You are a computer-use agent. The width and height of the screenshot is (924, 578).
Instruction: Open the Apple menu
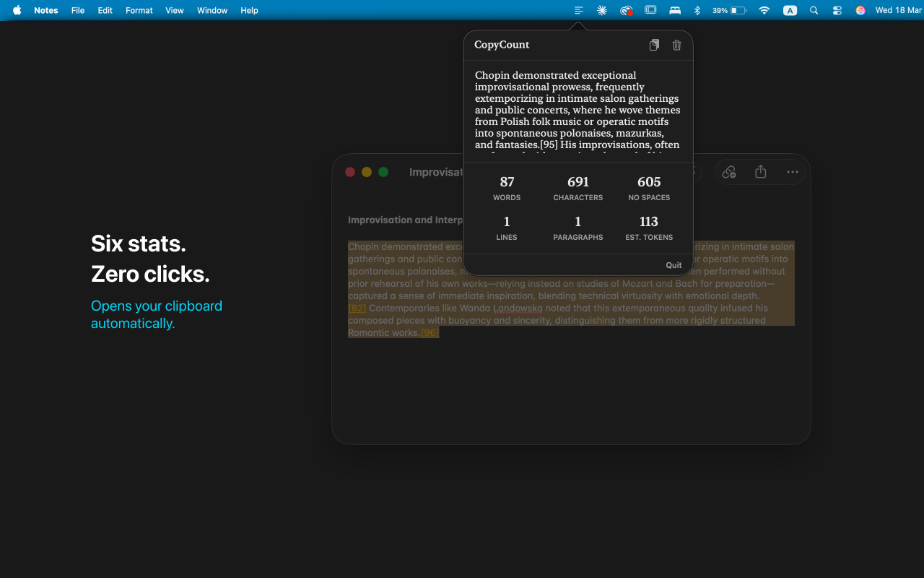point(17,10)
